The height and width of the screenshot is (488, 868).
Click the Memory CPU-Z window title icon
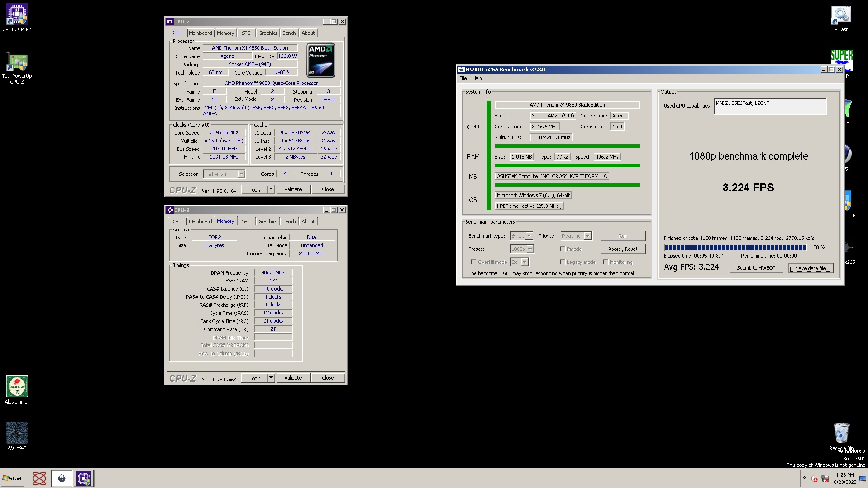[x=170, y=210]
